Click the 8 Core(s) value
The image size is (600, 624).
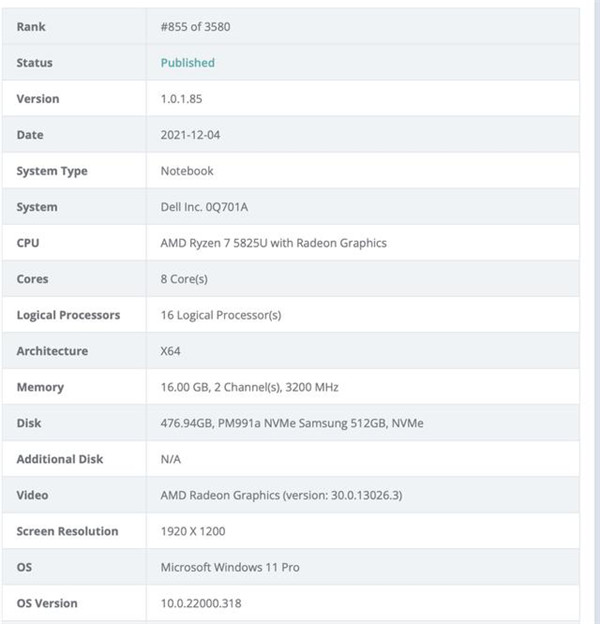[x=185, y=278]
